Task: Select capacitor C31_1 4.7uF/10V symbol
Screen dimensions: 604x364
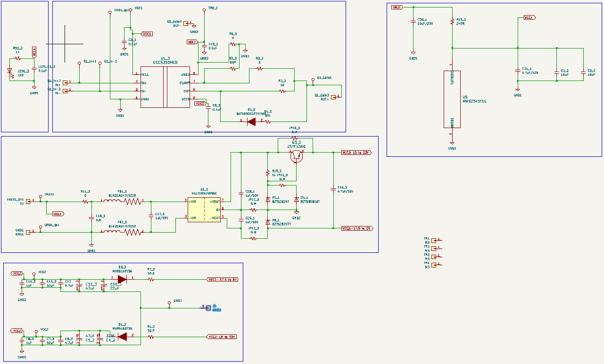Action: pos(518,71)
